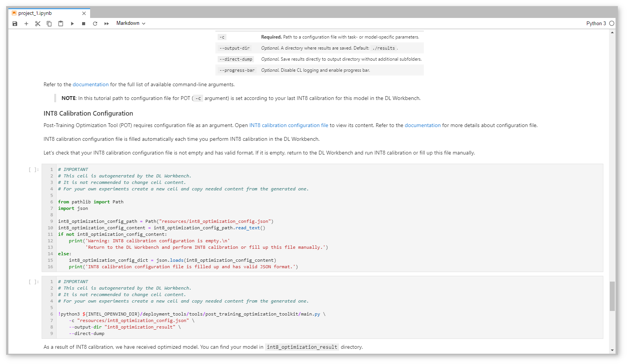This screenshot has width=627, height=364.
Task: Restart kernel and run all cells
Action: click(x=107, y=24)
